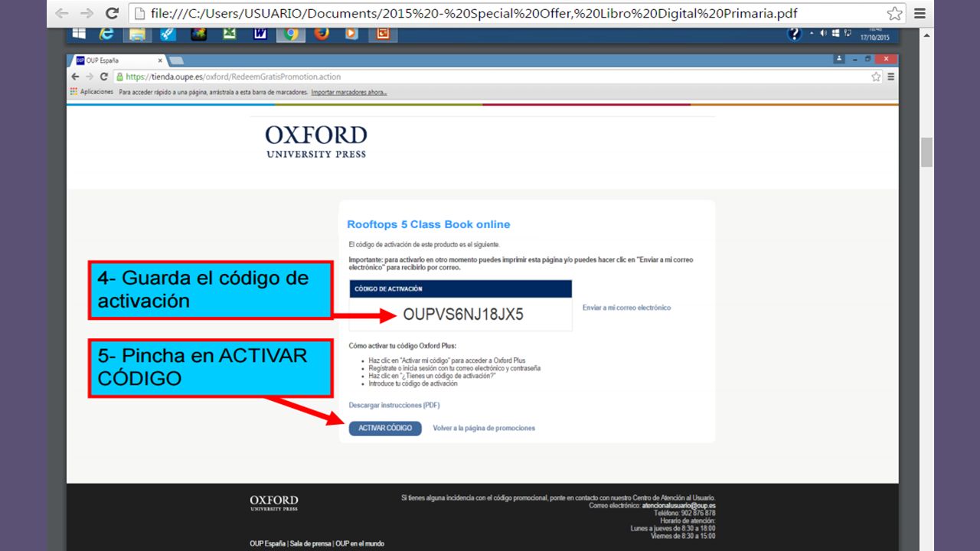Switch to PowerPoint on the taskbar
This screenshot has height=551, width=980.
pos(383,34)
